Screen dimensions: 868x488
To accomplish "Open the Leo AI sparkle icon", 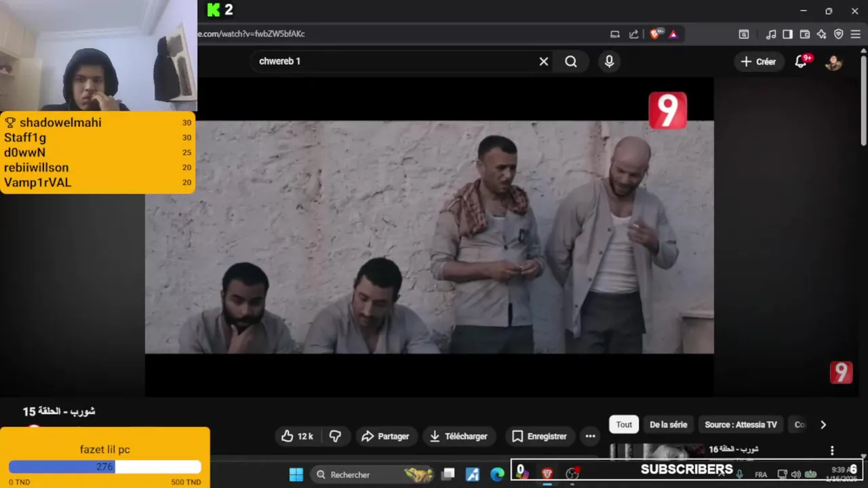I will (822, 34).
